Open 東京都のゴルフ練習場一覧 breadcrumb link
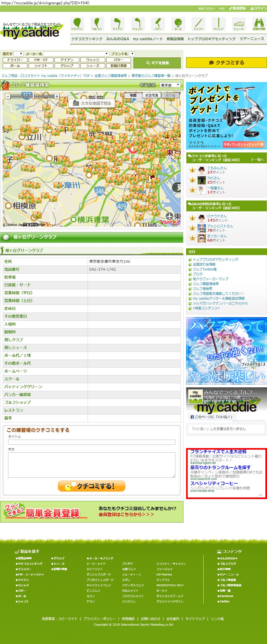Image resolution: width=267 pixels, height=644 pixels. [151, 76]
